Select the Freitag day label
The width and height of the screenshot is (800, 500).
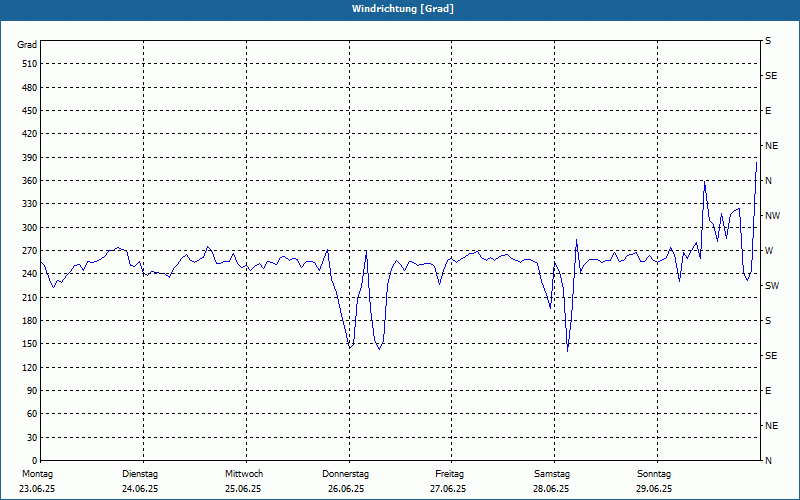[449, 474]
